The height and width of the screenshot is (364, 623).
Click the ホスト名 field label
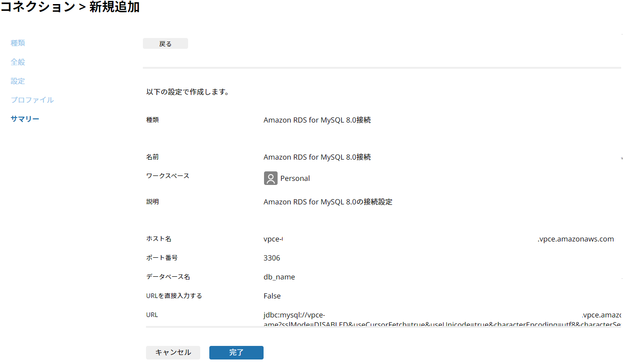[x=159, y=239]
